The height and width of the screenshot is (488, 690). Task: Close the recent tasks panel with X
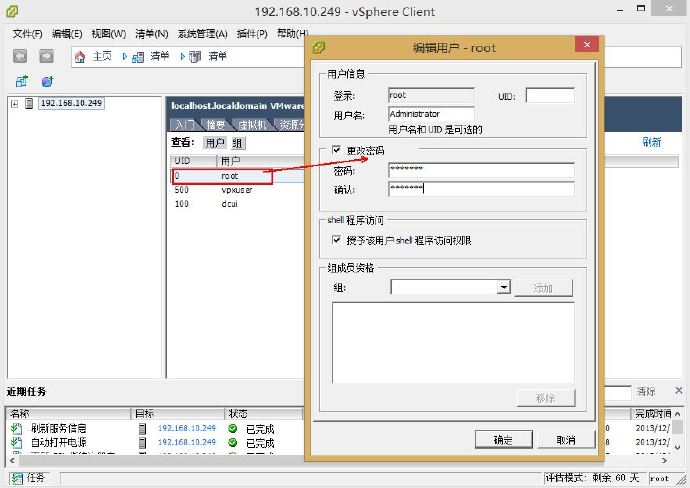tap(679, 390)
